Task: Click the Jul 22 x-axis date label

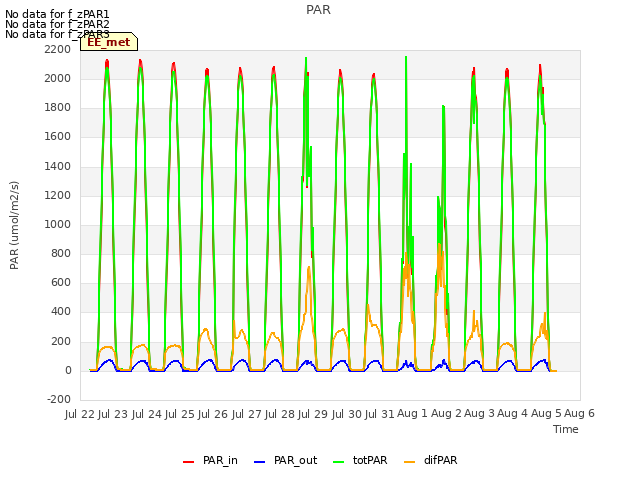Action: pos(80,414)
